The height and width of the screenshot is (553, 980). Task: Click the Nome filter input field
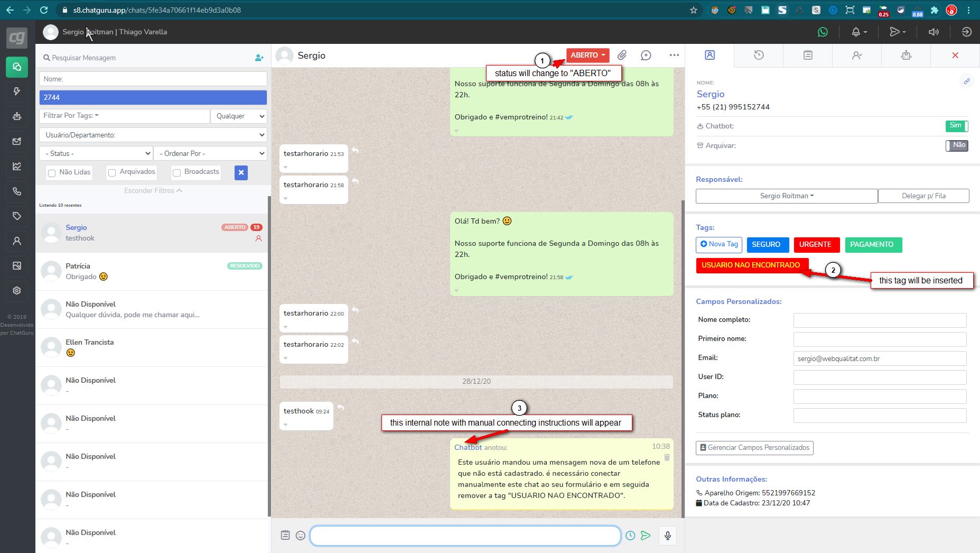153,79
